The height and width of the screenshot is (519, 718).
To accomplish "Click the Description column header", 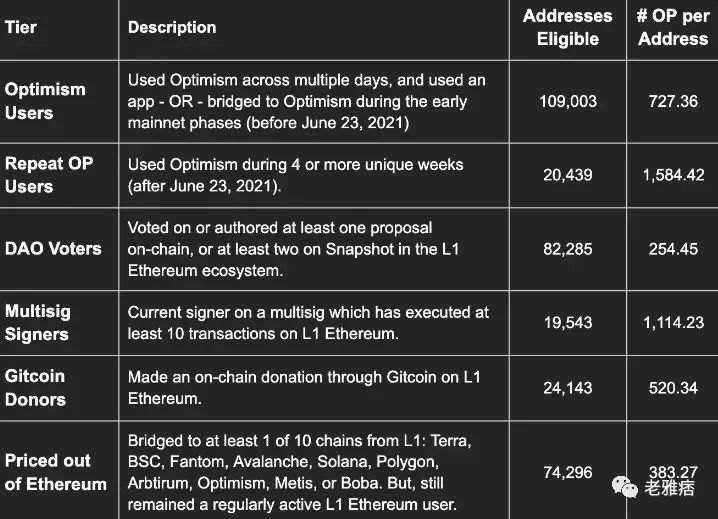I will 172,27.
